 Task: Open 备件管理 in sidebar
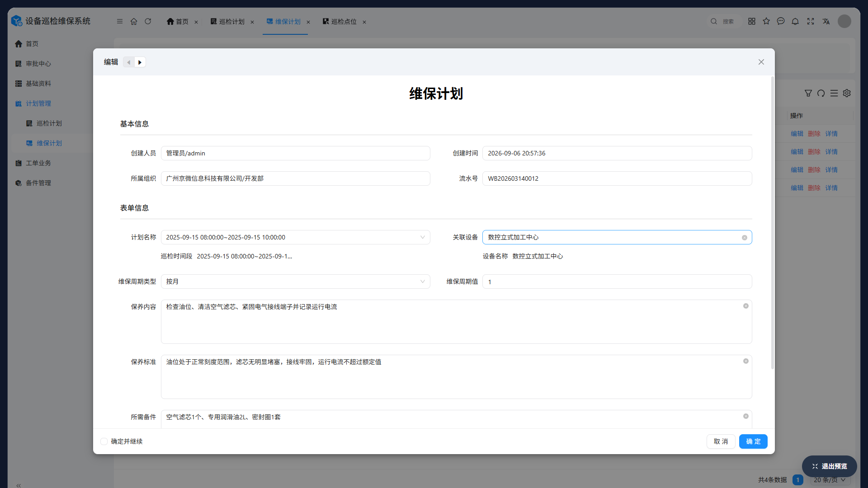pyautogui.click(x=38, y=183)
